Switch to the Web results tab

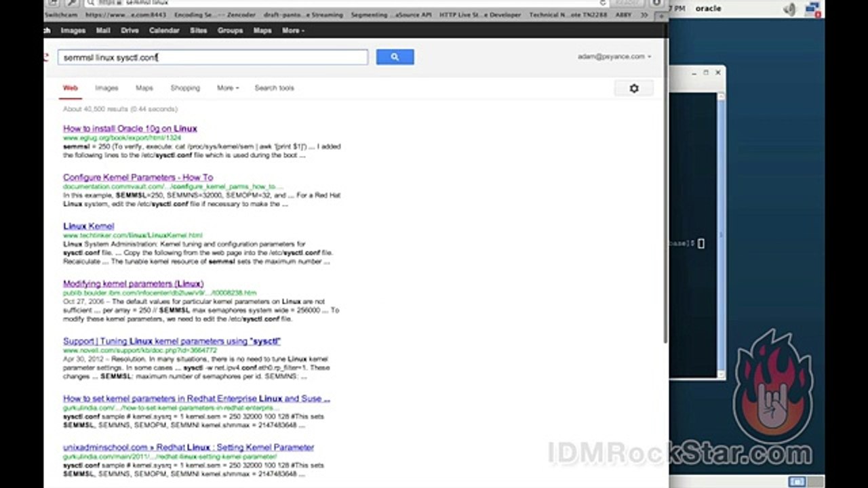pos(71,88)
